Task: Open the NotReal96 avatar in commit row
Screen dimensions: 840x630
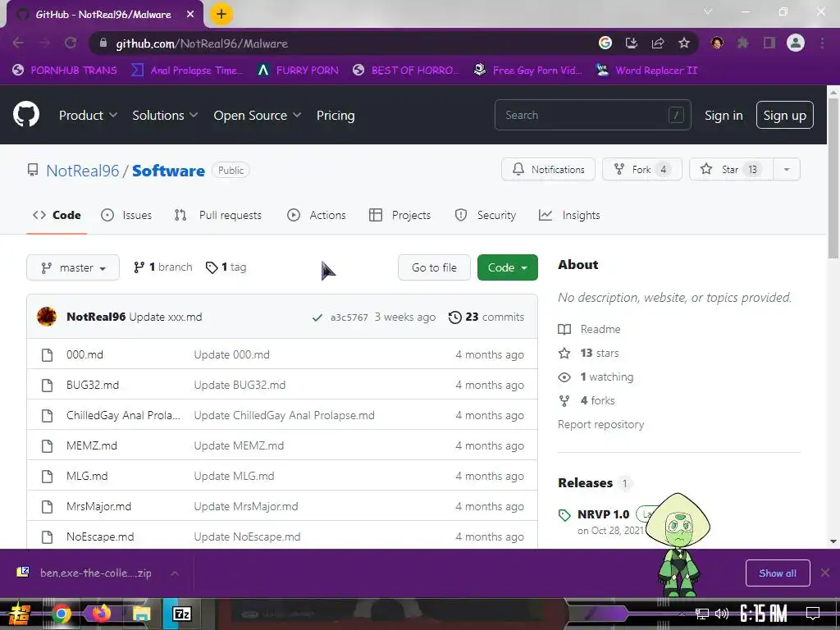Action: pyautogui.click(x=47, y=317)
